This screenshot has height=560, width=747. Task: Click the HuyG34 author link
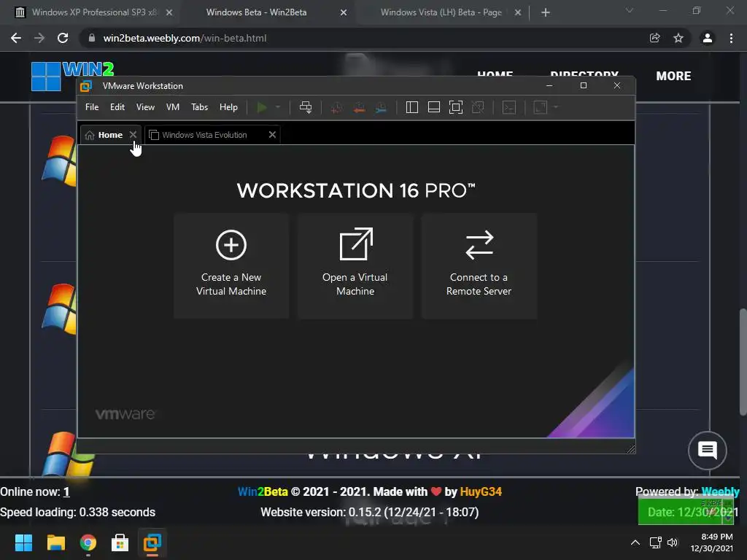click(x=481, y=492)
